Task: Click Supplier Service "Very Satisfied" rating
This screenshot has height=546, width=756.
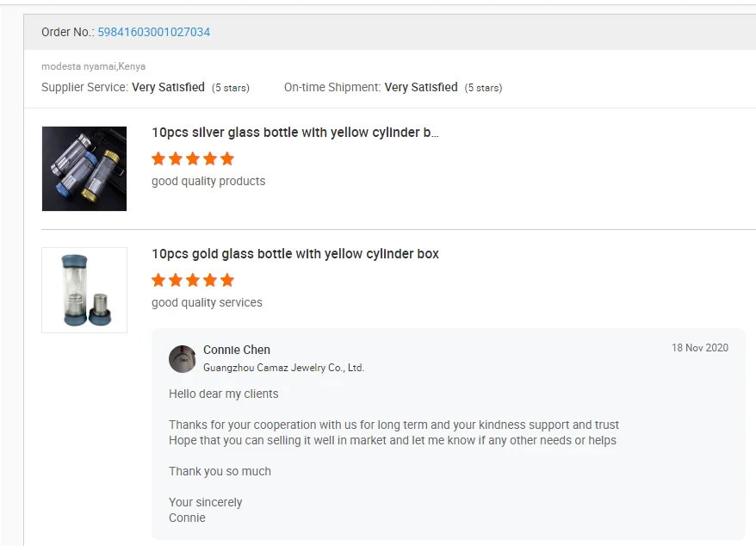Action: coord(168,87)
